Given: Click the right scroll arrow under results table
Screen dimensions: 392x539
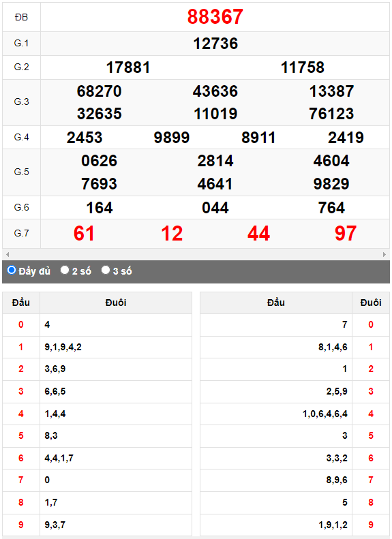Looking at the screenshot, I should (x=385, y=254).
